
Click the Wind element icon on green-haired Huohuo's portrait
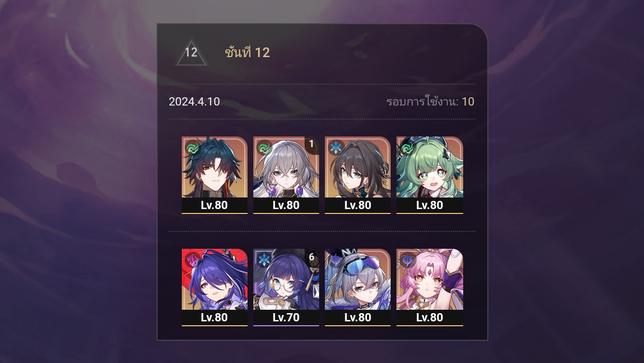coord(407,147)
